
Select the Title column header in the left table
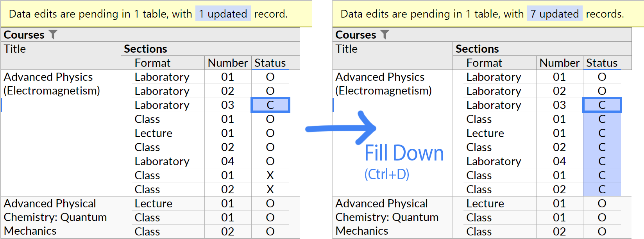pyautogui.click(x=15, y=49)
